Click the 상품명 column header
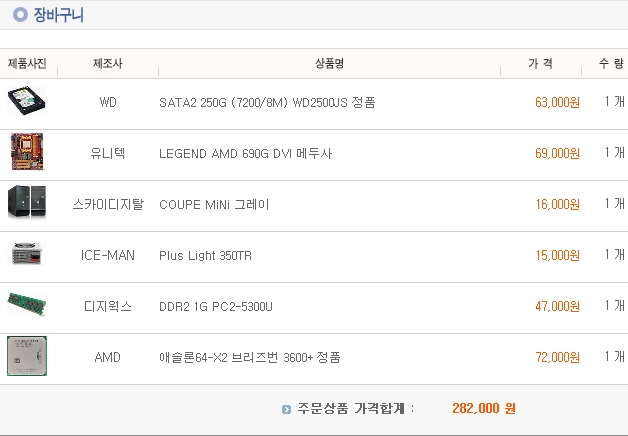Screen dimensions: 628x436 pyautogui.click(x=329, y=63)
